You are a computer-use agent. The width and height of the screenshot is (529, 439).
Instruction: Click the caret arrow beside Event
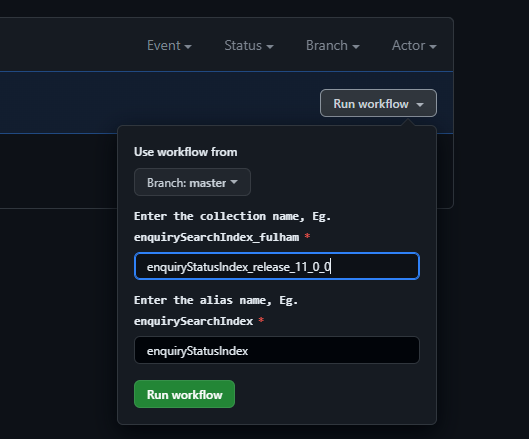pyautogui.click(x=188, y=47)
